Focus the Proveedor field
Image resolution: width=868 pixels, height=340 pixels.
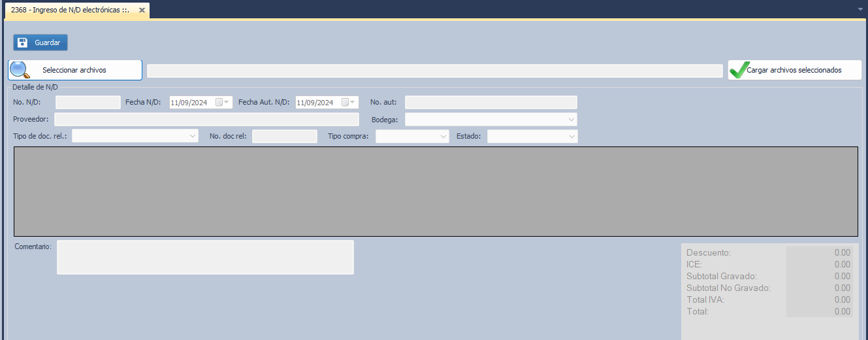click(x=206, y=120)
